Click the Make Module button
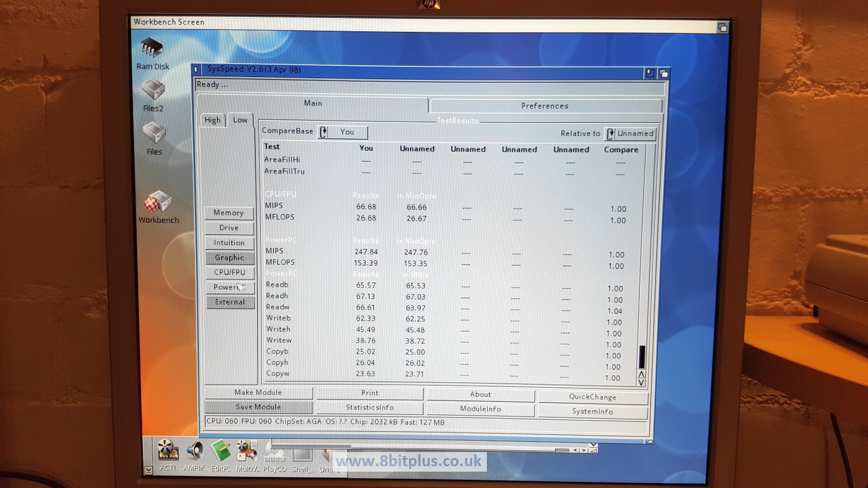This screenshot has height=488, width=868. tap(258, 392)
